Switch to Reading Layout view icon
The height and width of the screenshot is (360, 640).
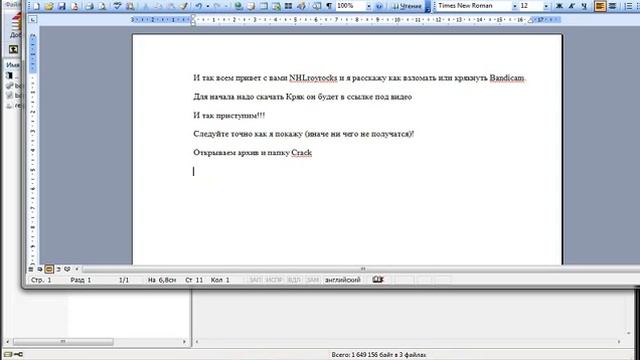pyautogui.click(x=67, y=269)
